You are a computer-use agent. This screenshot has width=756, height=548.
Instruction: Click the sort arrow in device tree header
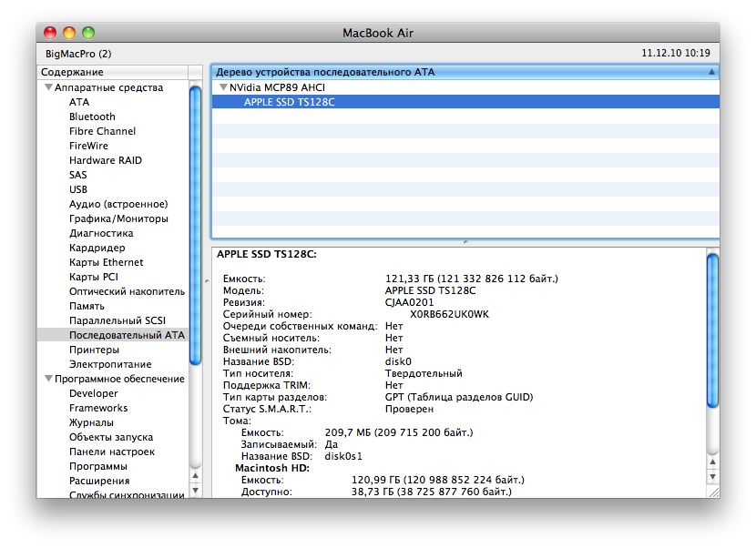710,72
